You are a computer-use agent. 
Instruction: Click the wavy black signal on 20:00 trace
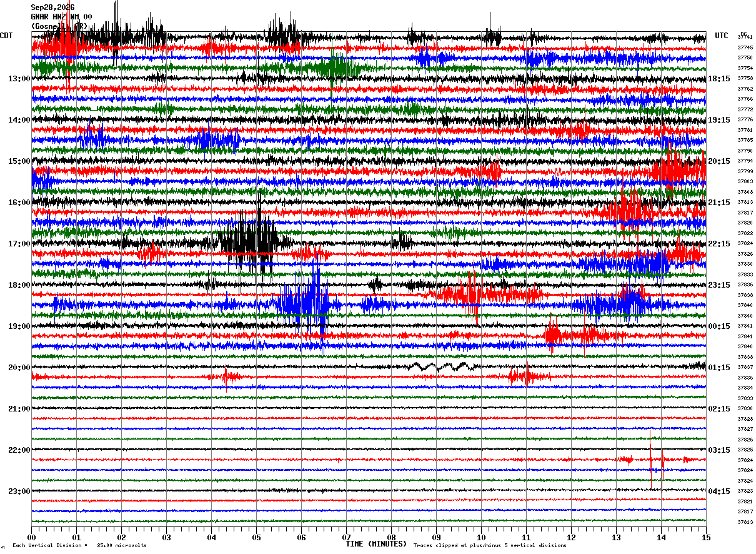442,366
